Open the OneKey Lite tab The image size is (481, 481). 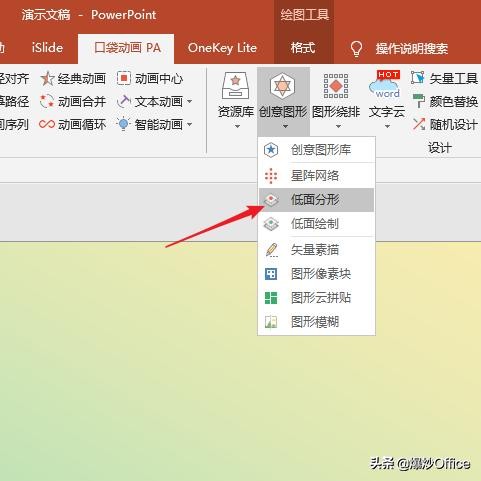(x=222, y=48)
